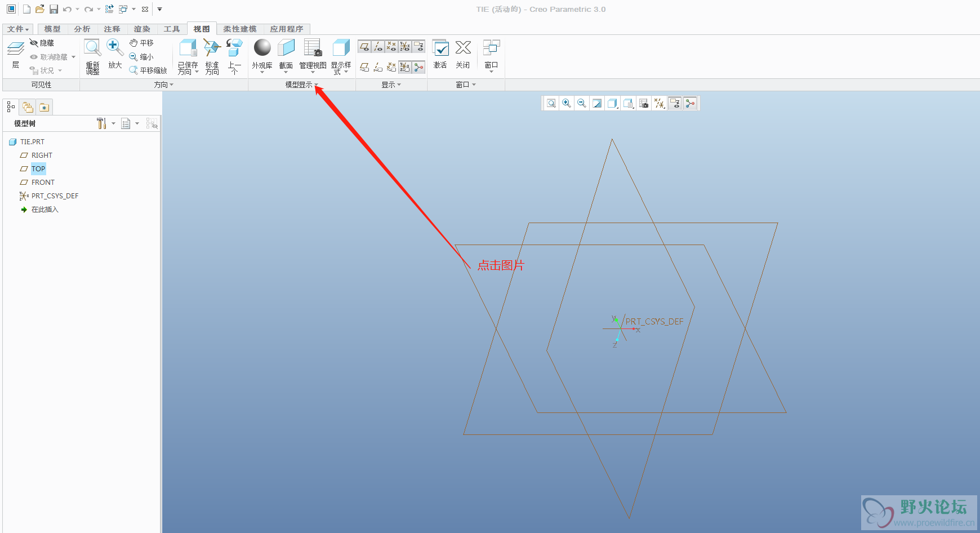Switch to the Analysis (分析) ribbon tab
The image size is (980, 533).
pos(82,29)
